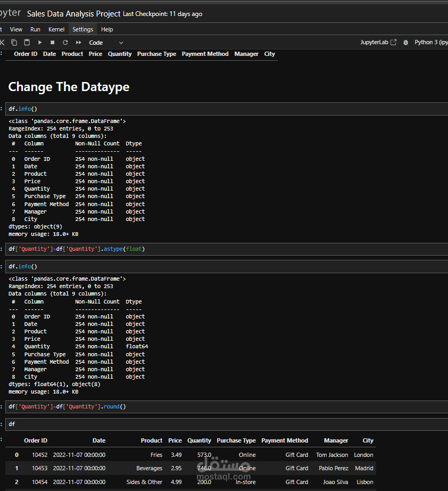Image resolution: width=448 pixels, height=491 pixels.
Task: Click the paste cell icon in toolbar
Action: (27, 42)
